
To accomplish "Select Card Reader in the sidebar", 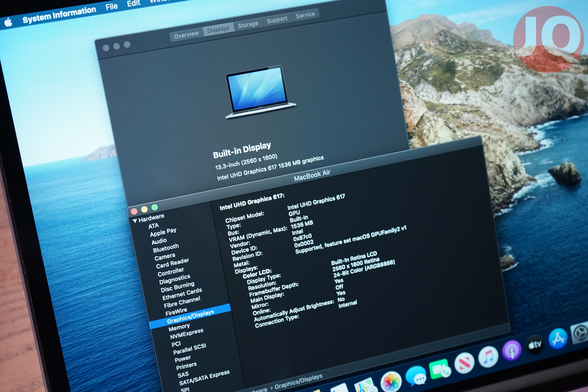I will coord(172,263).
